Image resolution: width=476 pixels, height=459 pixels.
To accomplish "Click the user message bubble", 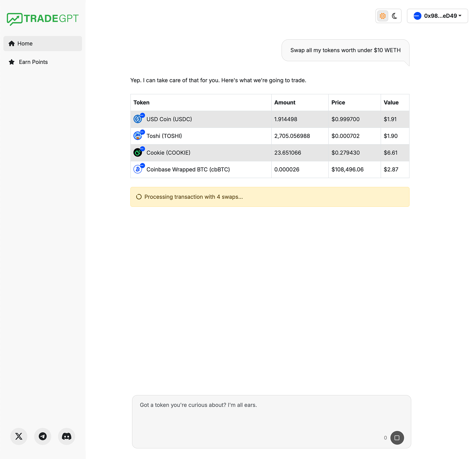I will point(345,50).
